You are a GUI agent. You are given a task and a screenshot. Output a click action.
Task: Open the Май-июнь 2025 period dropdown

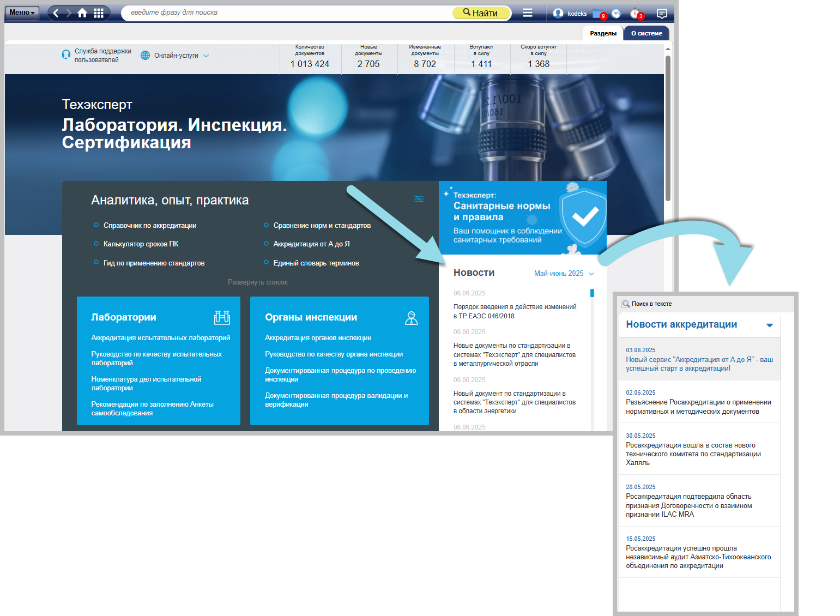[x=564, y=274]
